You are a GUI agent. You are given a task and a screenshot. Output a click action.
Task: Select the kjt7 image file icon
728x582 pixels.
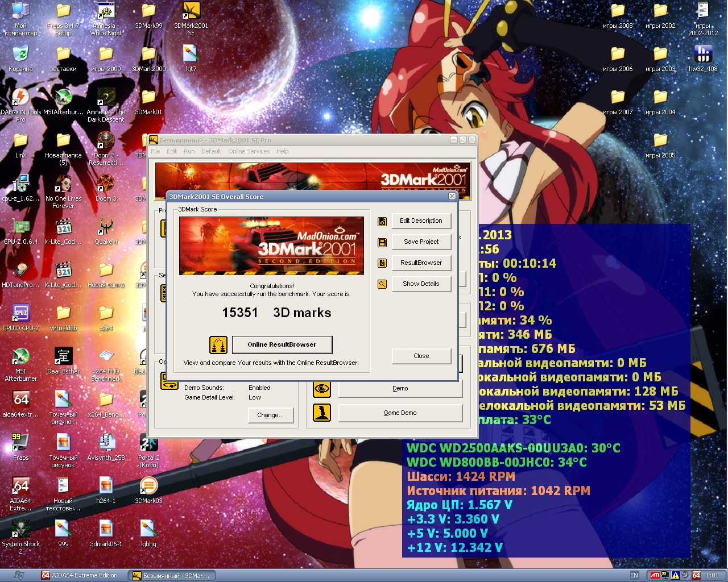point(191,59)
